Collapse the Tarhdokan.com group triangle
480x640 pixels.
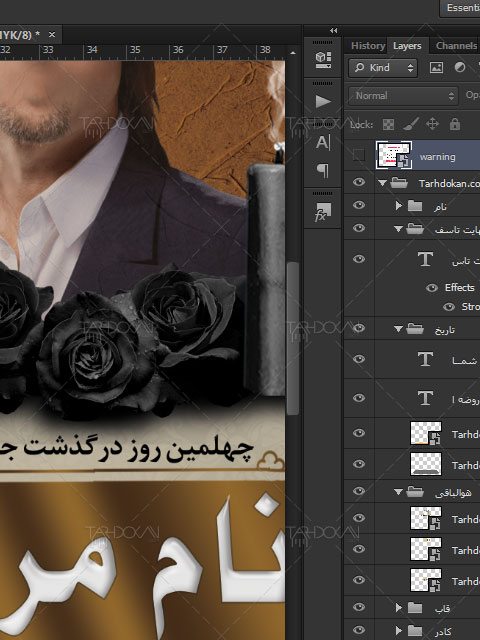click(382, 183)
